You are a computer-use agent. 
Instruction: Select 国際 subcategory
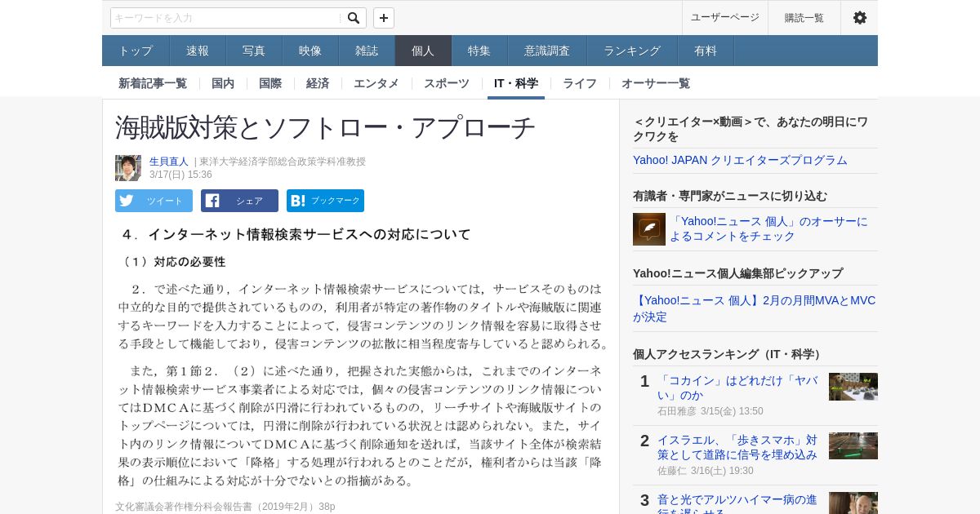(x=270, y=83)
